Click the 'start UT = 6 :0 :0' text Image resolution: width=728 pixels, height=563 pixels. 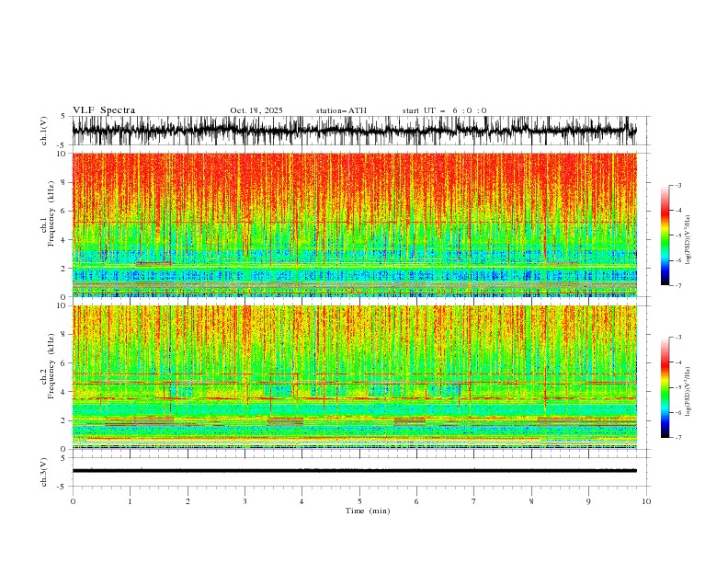[x=444, y=110]
